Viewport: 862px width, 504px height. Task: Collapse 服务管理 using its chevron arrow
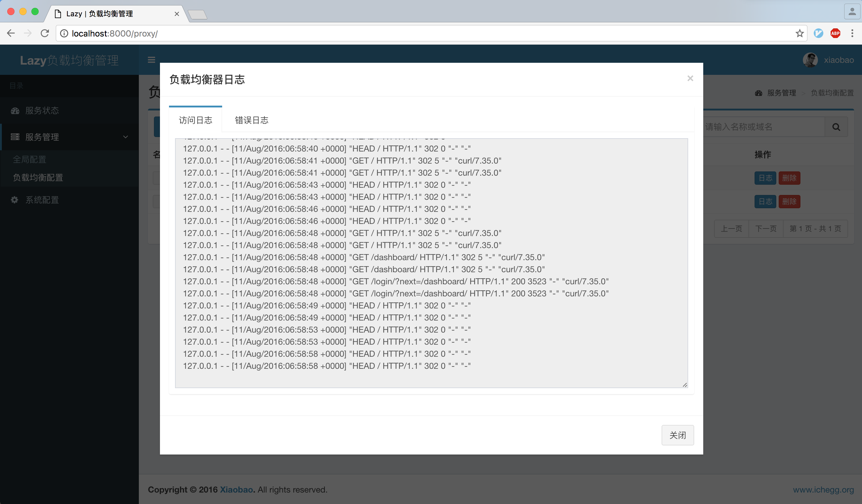tap(126, 137)
